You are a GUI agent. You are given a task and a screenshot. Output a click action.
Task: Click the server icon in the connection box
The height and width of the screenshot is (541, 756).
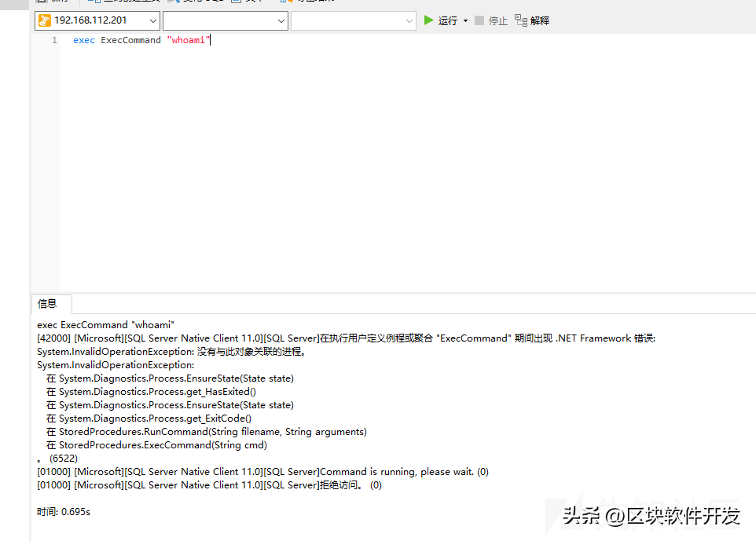pyautogui.click(x=44, y=20)
